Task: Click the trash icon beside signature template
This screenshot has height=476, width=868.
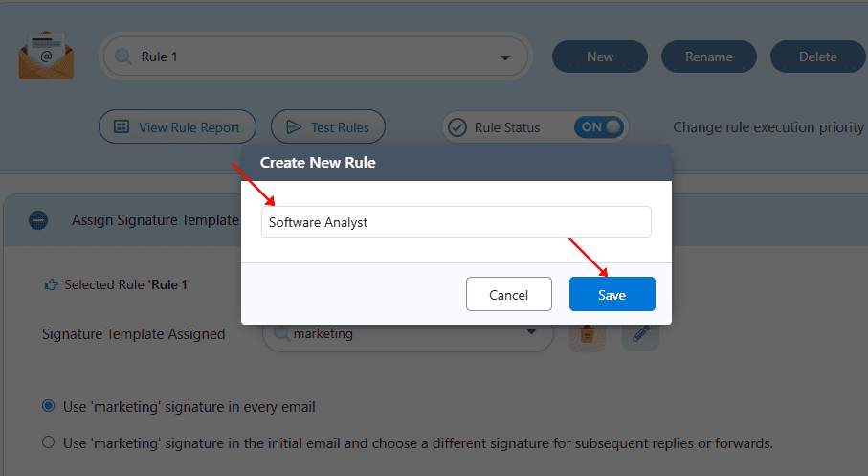Action: pyautogui.click(x=587, y=334)
